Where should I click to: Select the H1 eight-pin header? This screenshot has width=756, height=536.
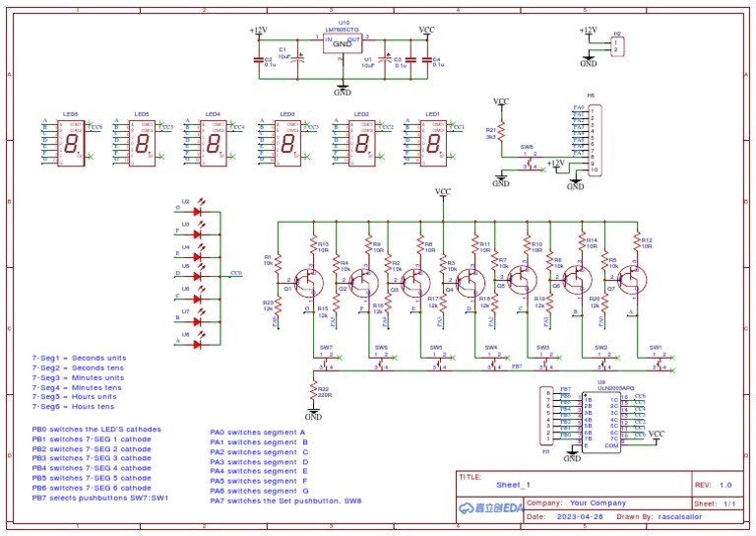coord(546,416)
